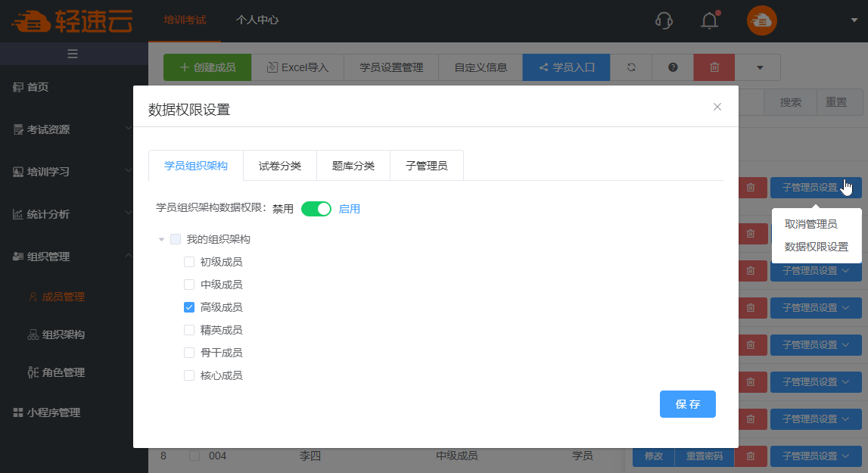Open 组织架构 in the sidebar

click(x=63, y=335)
